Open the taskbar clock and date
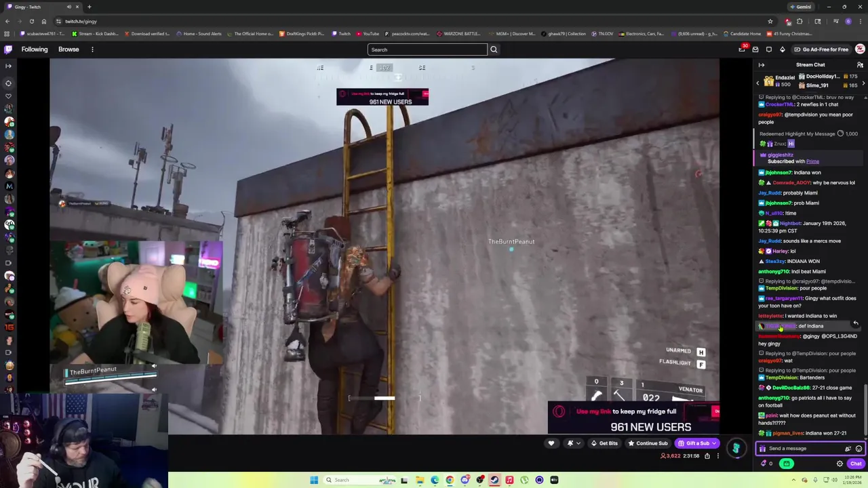The image size is (868, 488). click(x=851, y=480)
